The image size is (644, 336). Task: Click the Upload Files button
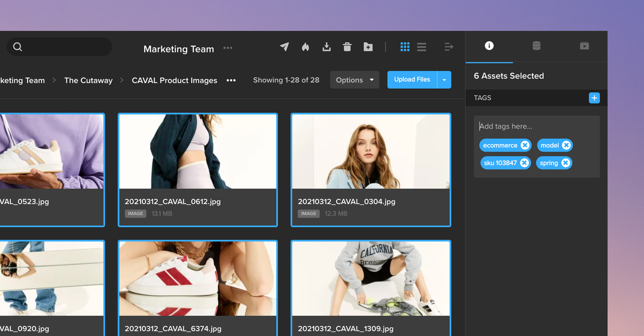tap(412, 80)
